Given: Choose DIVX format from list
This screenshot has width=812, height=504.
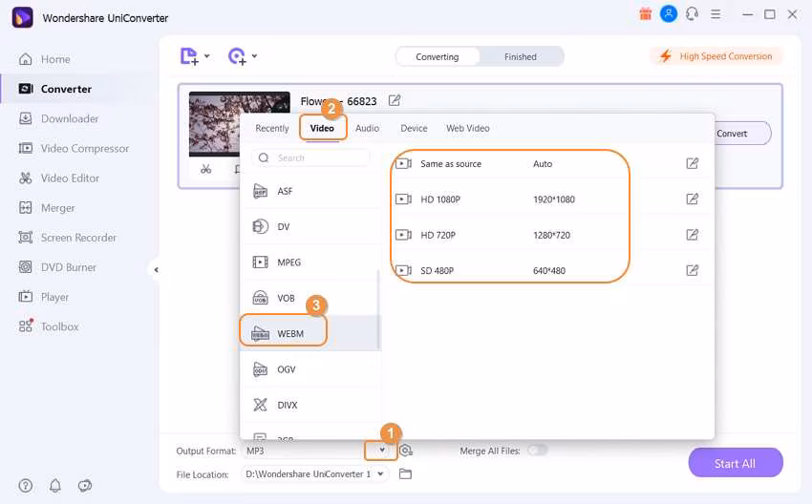Looking at the screenshot, I should [310, 405].
